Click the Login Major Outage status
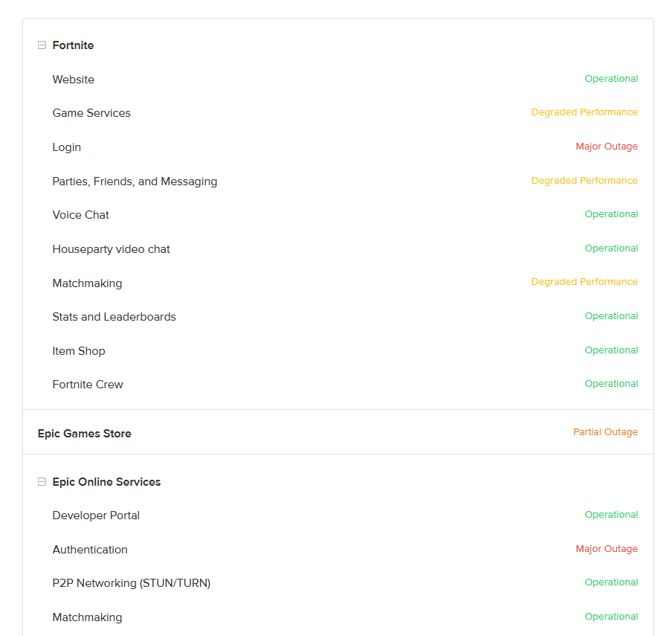The image size is (672, 636). [x=607, y=147]
